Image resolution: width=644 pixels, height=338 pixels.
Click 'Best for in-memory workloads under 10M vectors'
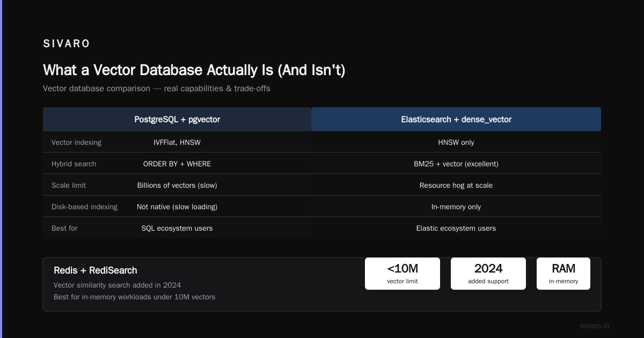tap(134, 297)
